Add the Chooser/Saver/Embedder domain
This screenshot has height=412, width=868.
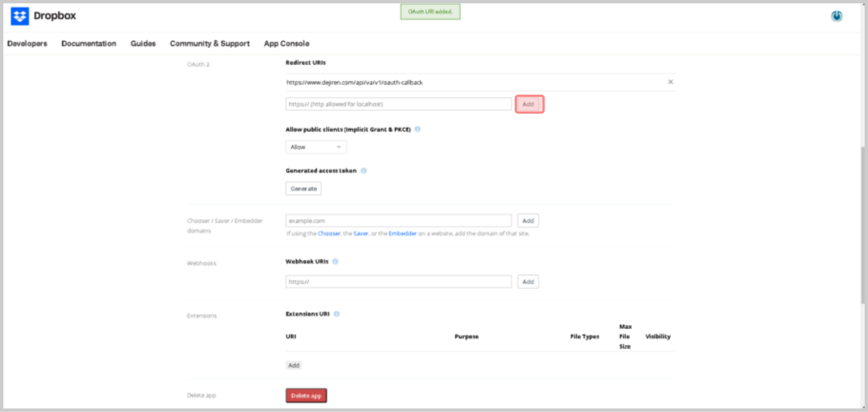coord(528,221)
